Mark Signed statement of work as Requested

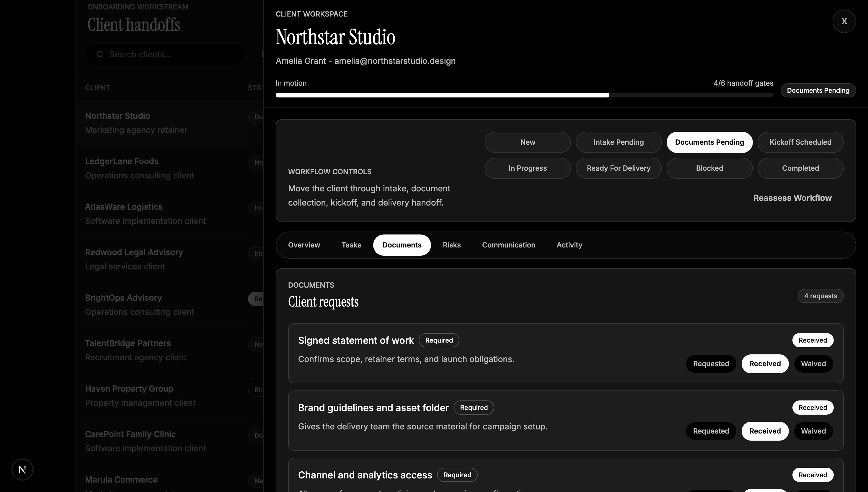pyautogui.click(x=711, y=364)
